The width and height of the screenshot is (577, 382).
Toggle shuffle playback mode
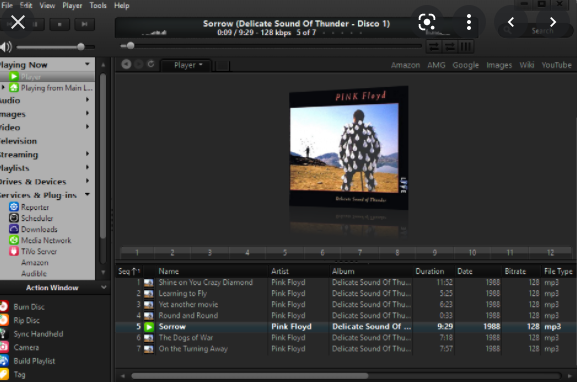434,47
